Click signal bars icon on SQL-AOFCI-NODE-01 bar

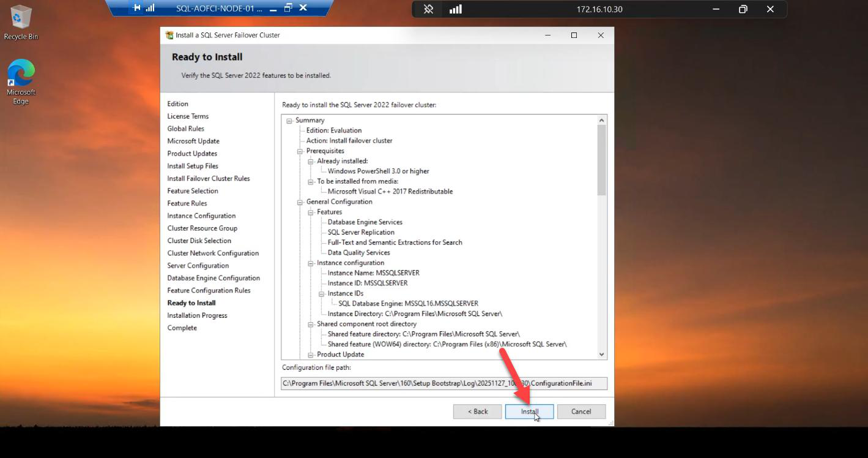click(150, 8)
